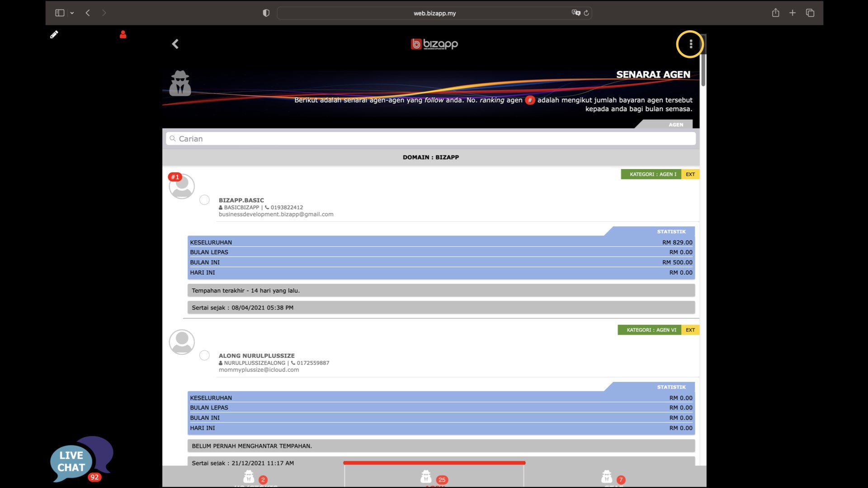This screenshot has height=488, width=868.
Task: Toggle Safari sidebar button
Action: [x=60, y=13]
